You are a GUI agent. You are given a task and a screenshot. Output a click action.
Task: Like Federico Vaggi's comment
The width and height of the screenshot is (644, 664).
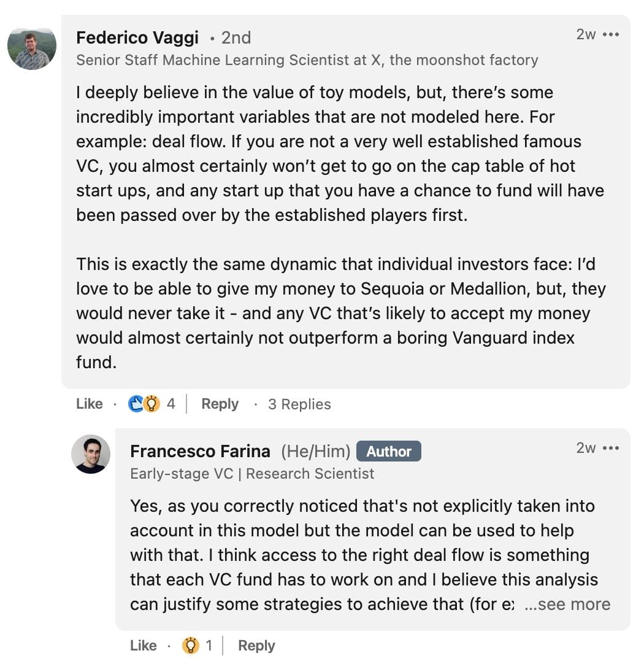click(89, 404)
